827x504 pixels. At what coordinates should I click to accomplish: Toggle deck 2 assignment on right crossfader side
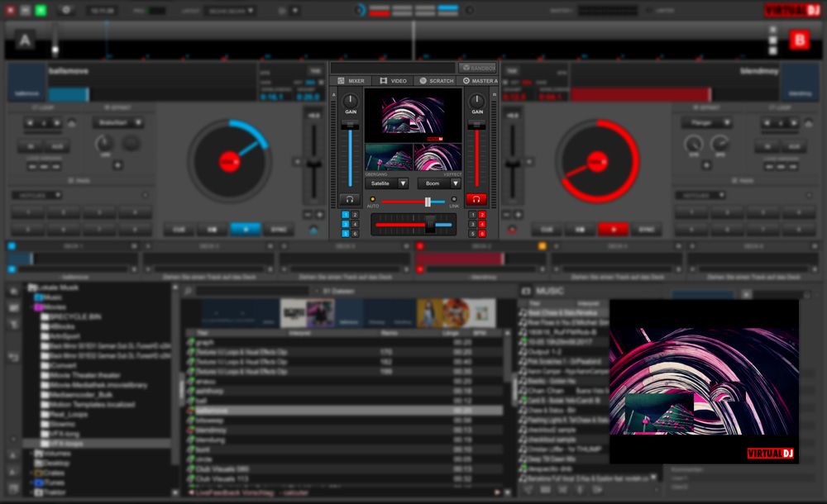coord(481,215)
